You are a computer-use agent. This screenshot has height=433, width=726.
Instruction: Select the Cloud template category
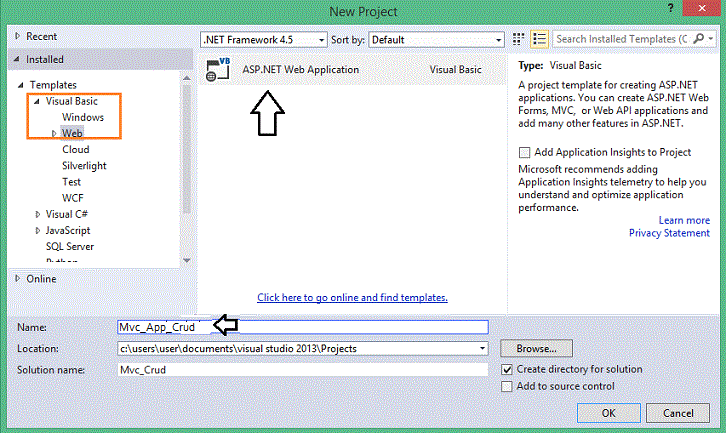coord(75,150)
